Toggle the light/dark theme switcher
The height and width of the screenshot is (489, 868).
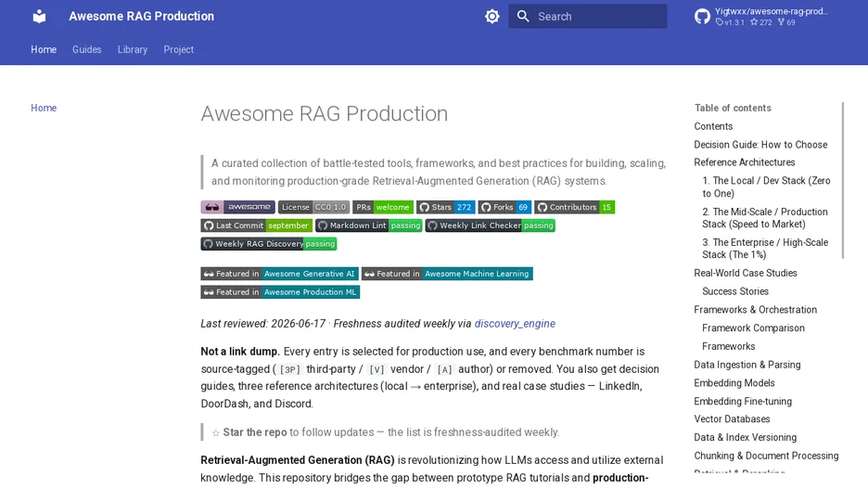point(492,16)
